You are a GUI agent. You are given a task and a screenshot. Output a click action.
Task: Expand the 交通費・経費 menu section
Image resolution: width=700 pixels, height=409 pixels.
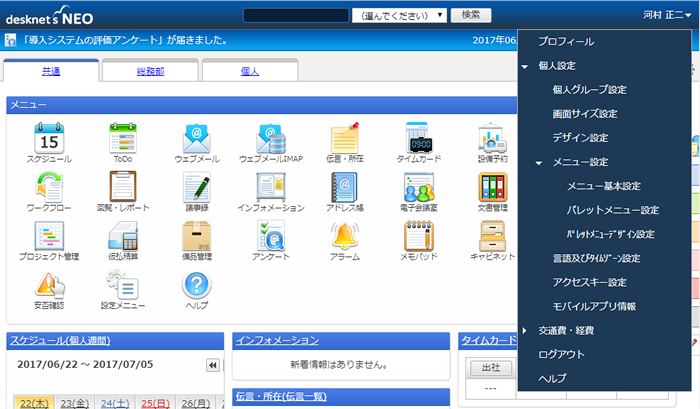coord(525,330)
